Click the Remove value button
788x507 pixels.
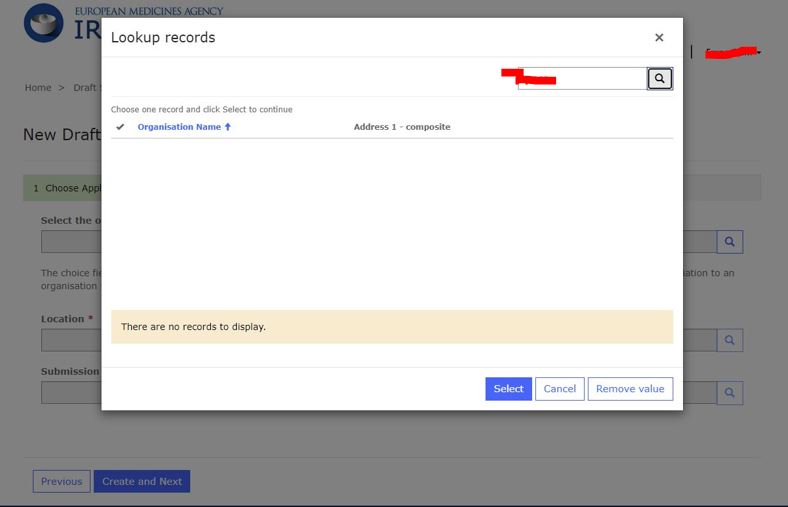click(630, 389)
